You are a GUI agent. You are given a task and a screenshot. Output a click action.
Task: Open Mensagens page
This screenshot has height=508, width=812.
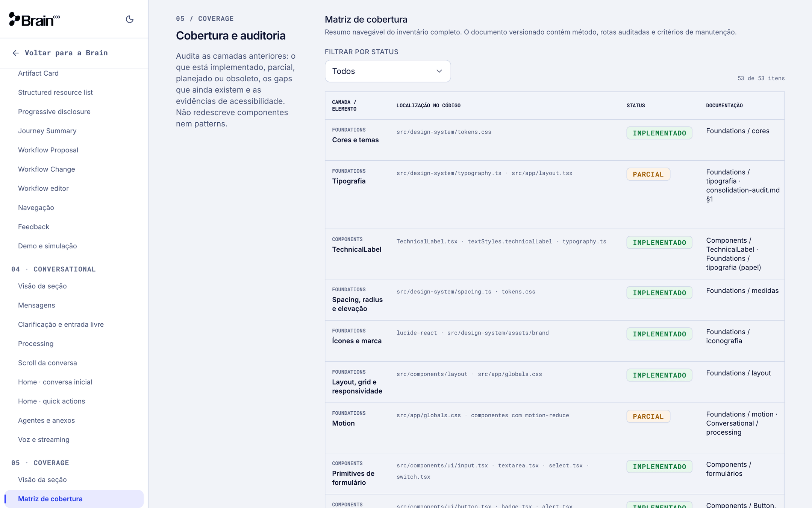[36, 306]
